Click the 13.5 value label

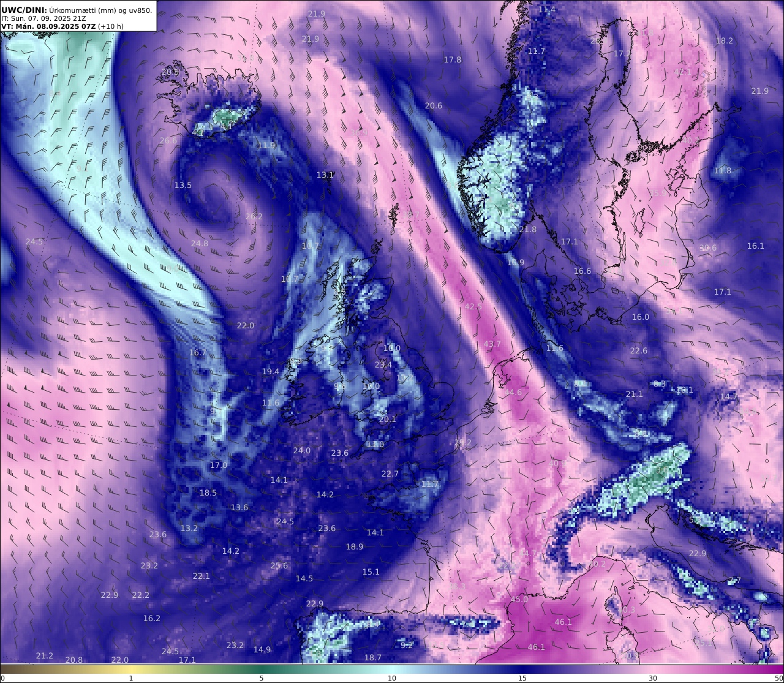click(x=183, y=185)
